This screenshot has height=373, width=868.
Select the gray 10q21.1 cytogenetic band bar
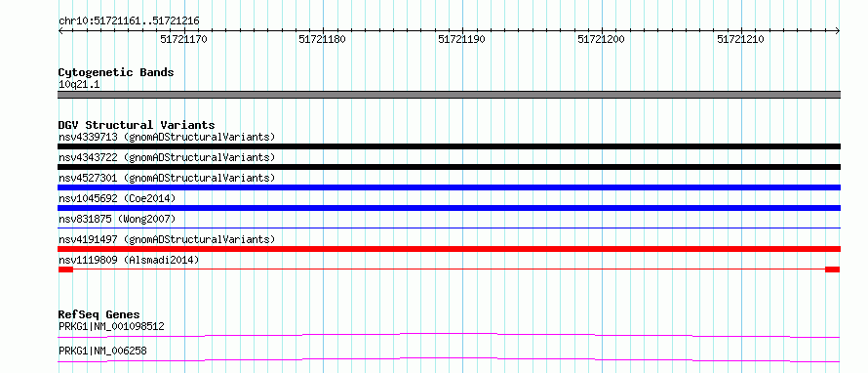pos(449,95)
